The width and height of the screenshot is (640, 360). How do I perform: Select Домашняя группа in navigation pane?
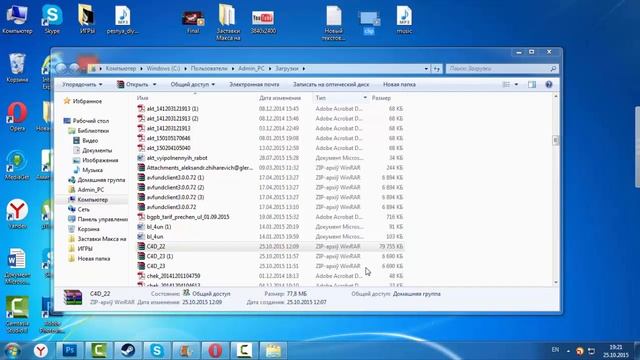(97, 180)
